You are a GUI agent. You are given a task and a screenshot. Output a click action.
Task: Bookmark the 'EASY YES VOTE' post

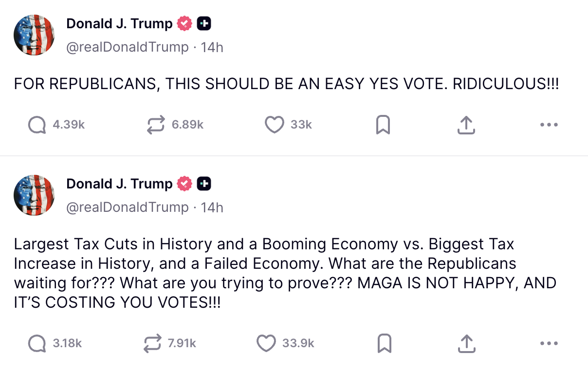pos(383,125)
